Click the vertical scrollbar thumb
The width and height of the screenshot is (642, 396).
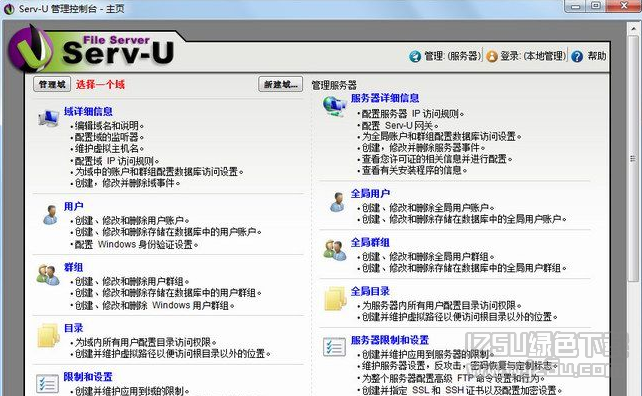click(x=633, y=158)
